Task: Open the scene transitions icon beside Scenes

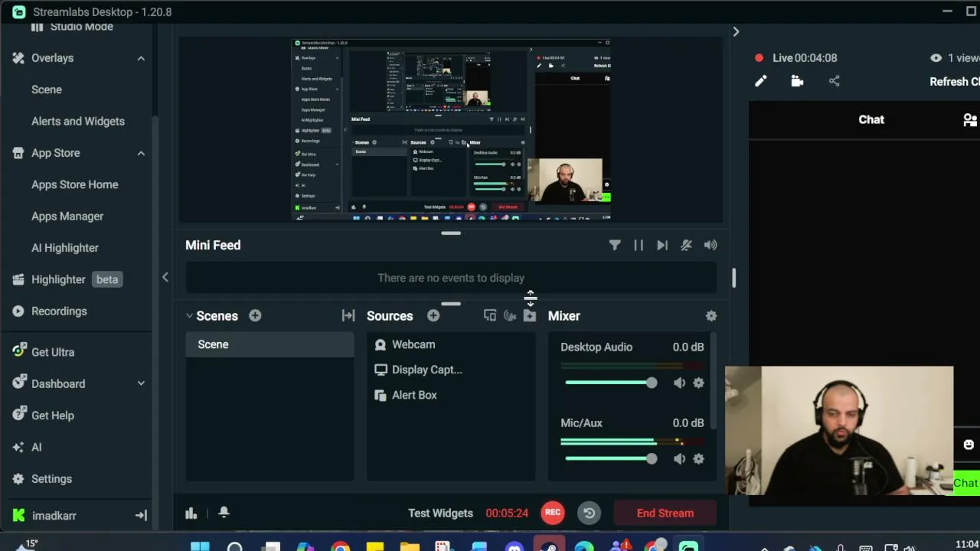Action: pos(348,315)
